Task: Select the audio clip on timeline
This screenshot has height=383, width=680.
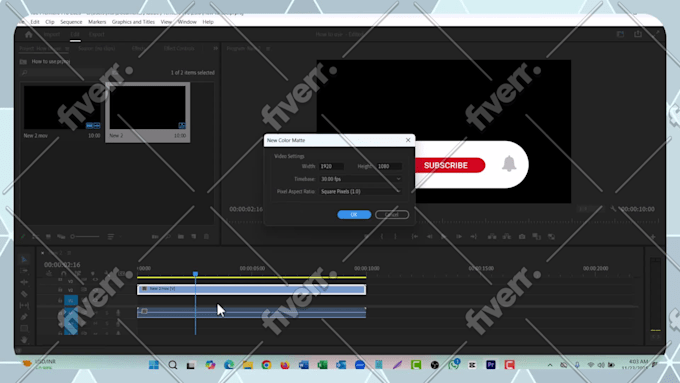Action: pos(252,312)
